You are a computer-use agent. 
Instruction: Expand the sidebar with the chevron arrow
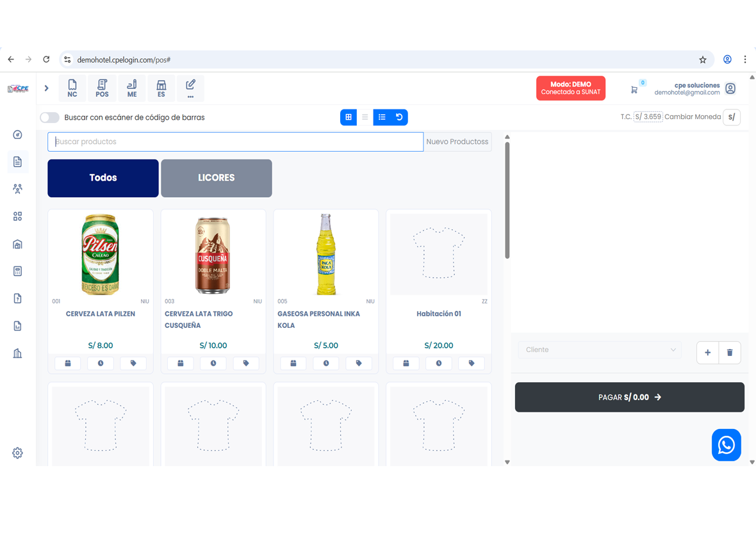coord(46,88)
